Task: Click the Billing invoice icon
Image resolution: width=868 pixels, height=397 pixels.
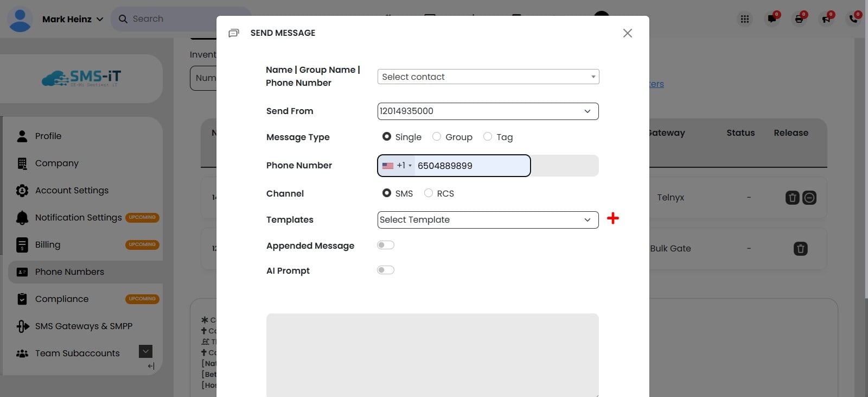Action: (x=22, y=245)
